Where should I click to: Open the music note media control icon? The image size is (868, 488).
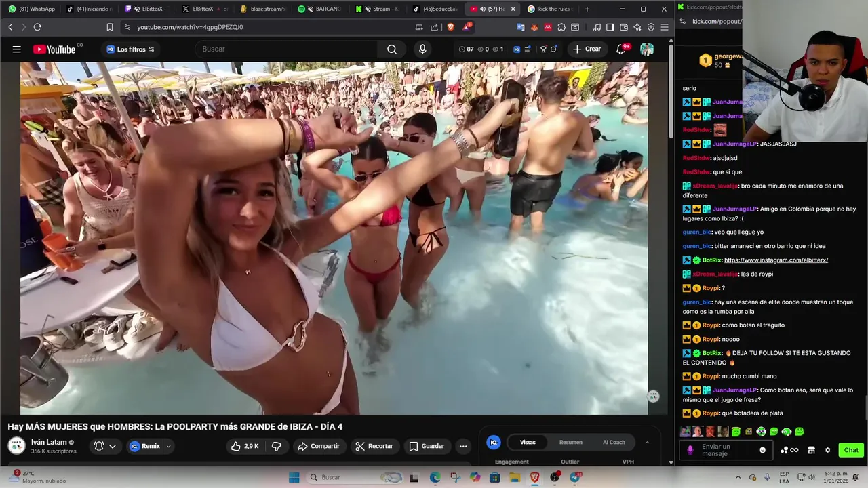pyautogui.click(x=597, y=27)
